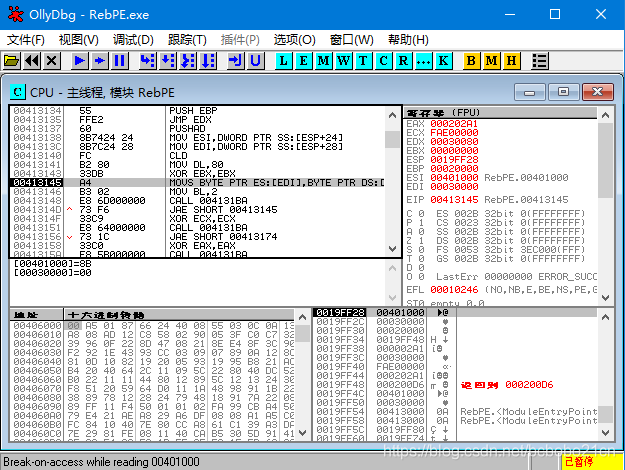The height and width of the screenshot is (470, 625).
Task: Select the CALL 004131BA line at 00413148
Action: tap(197, 201)
